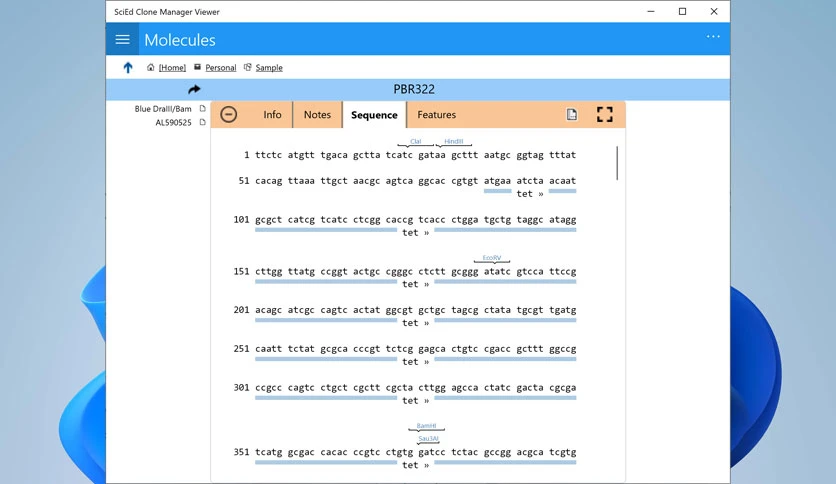Click the Sample collection icon in breadcrumb
This screenshot has width=836, height=484.
(x=247, y=67)
